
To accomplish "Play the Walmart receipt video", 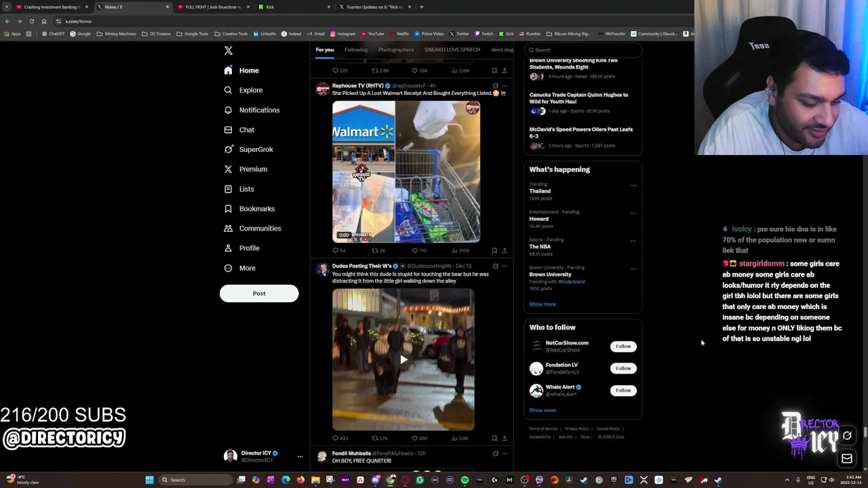I will pos(406,172).
